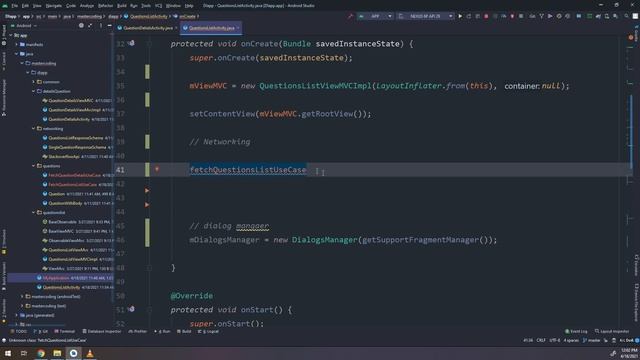This screenshot has height=360, width=640.
Task: Collapse the questions package
Action: [33, 166]
